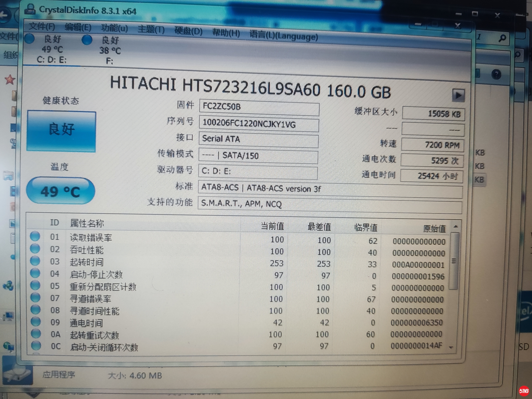The image size is (532, 399).
Task: Click the Explorer favorites star icon
Action: [10, 80]
